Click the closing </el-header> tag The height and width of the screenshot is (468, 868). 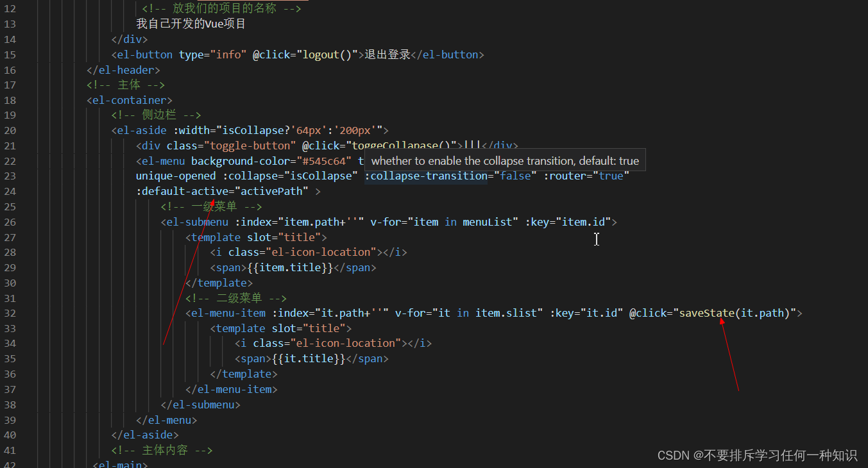point(123,70)
